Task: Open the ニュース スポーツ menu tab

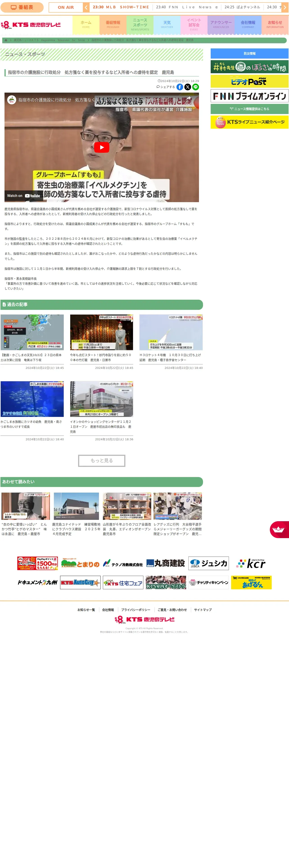Action: tap(140, 25)
